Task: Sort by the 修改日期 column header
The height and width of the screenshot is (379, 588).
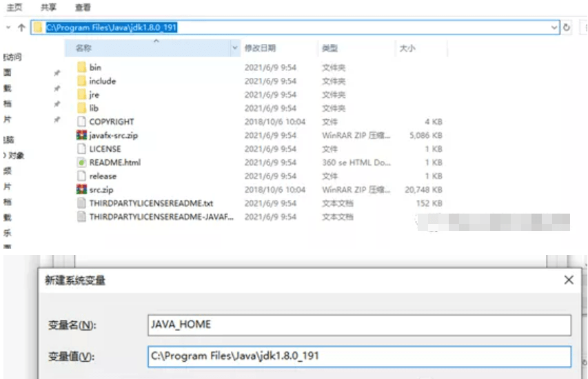Action: click(260, 48)
